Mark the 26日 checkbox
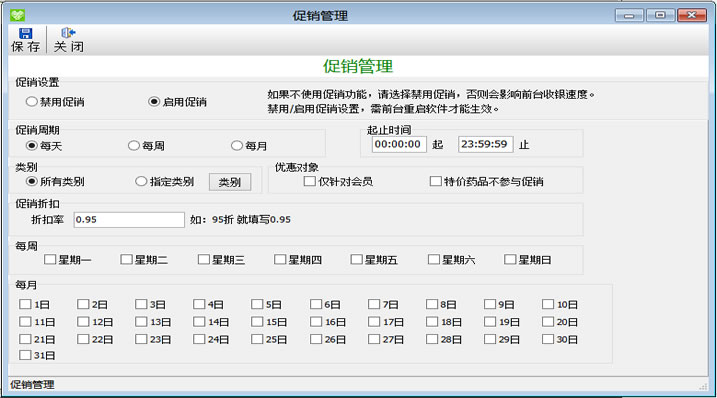The image size is (717, 398). tap(316, 339)
